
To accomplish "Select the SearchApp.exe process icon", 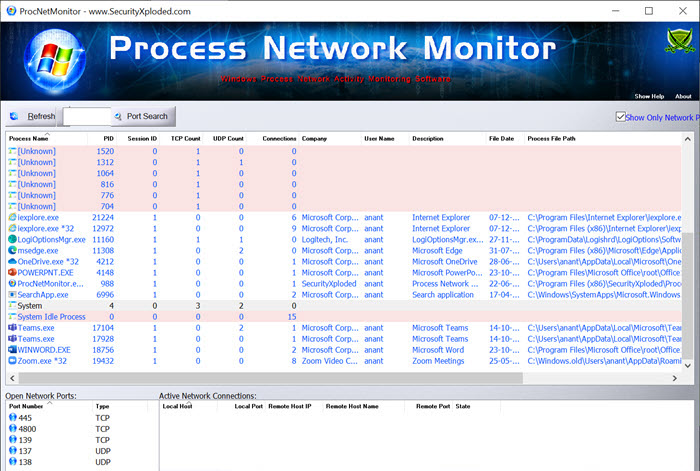I will click(12, 295).
